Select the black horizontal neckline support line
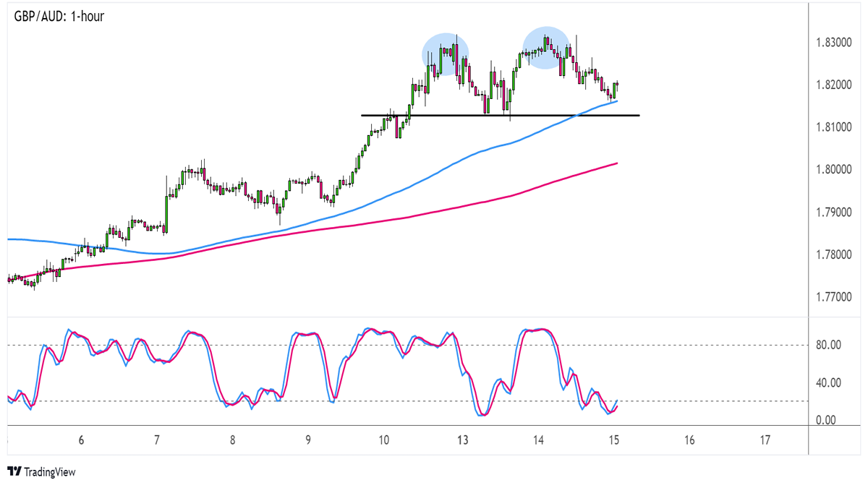Viewport: 868px width, 488px height. click(x=500, y=116)
